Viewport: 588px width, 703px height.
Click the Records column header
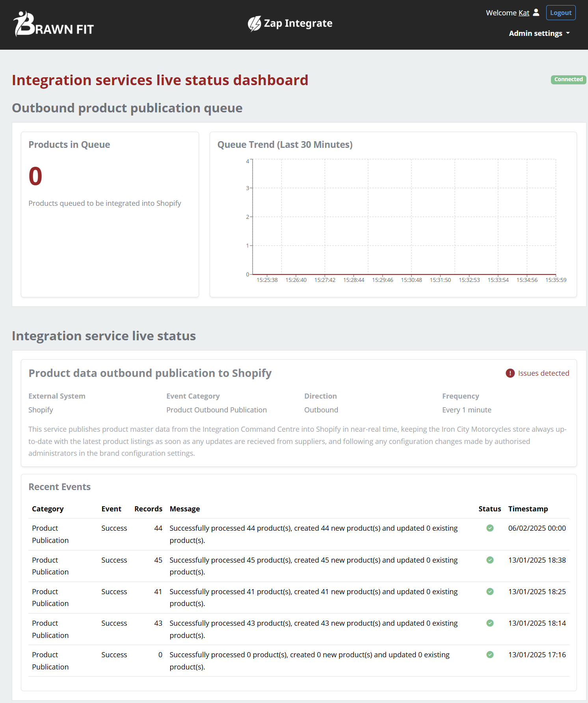(x=148, y=509)
